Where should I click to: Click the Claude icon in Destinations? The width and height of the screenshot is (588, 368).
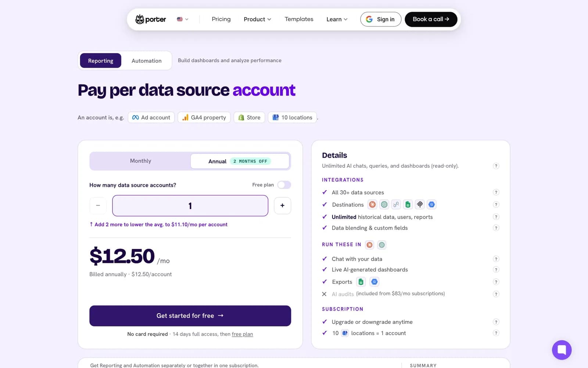pos(372,205)
